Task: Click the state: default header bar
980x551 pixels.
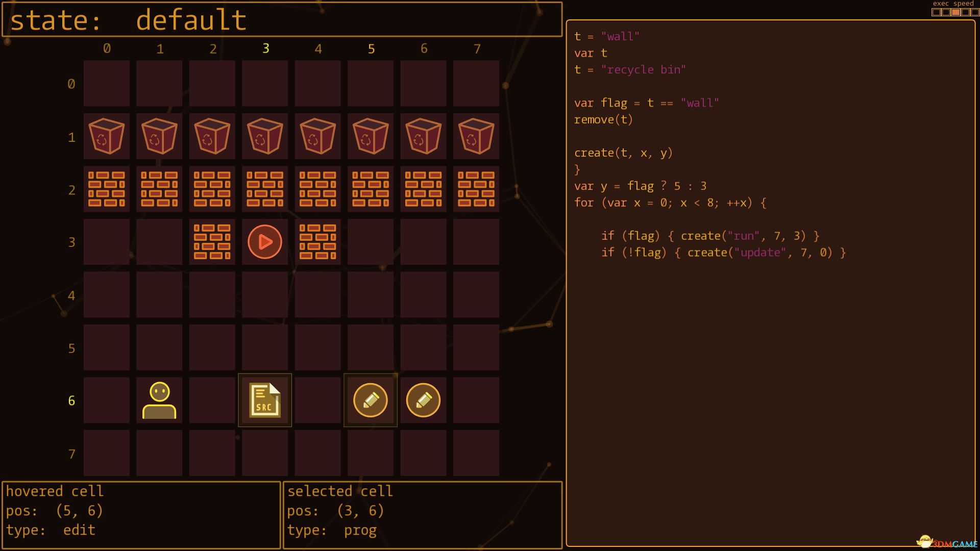Action: pos(282,20)
